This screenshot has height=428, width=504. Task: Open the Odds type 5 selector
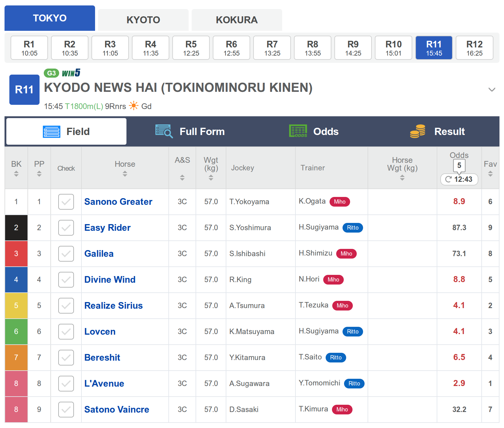(x=459, y=166)
